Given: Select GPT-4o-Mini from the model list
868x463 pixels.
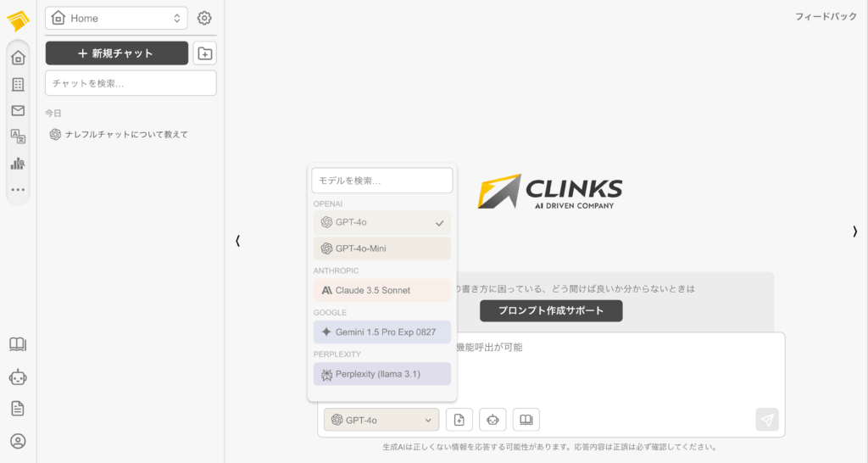Looking at the screenshot, I should click(x=381, y=248).
